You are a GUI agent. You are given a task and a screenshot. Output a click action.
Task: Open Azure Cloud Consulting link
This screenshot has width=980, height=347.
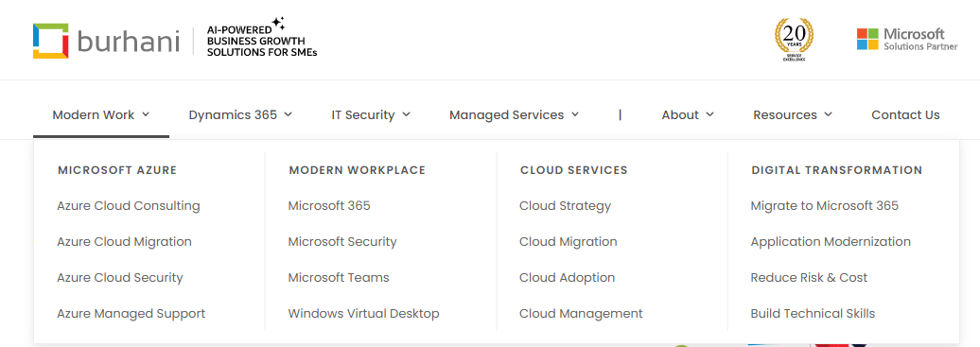(x=128, y=206)
